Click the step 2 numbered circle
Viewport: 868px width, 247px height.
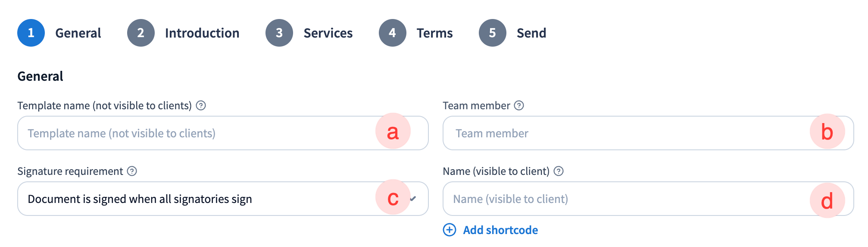click(141, 33)
